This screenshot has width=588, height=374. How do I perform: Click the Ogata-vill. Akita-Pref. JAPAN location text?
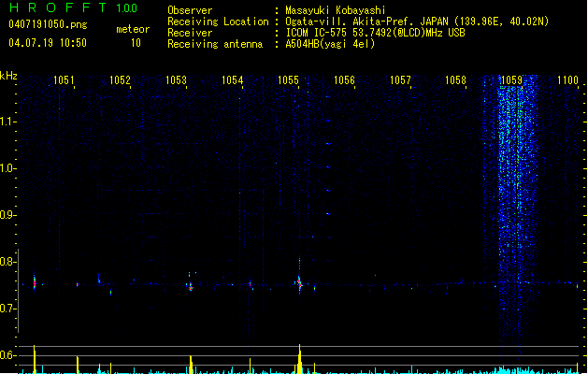click(x=417, y=22)
